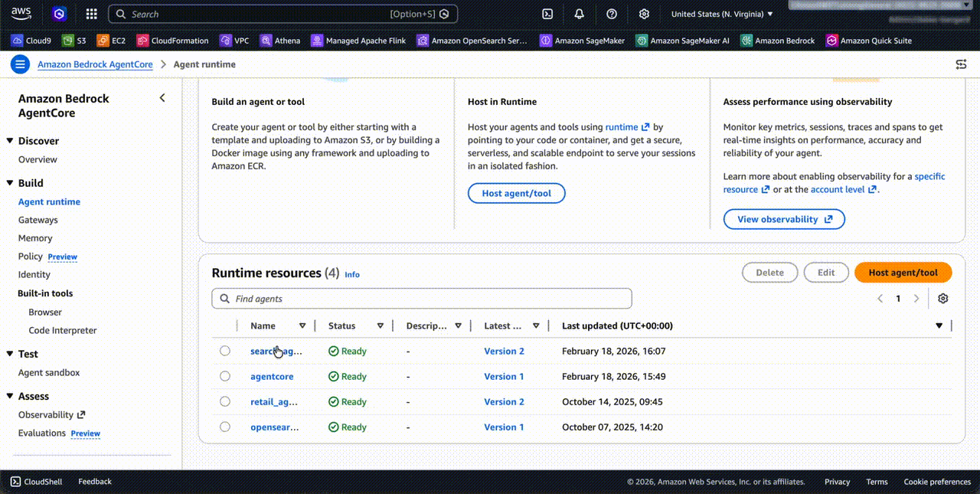Open Gateways in the sidebar

tap(38, 220)
